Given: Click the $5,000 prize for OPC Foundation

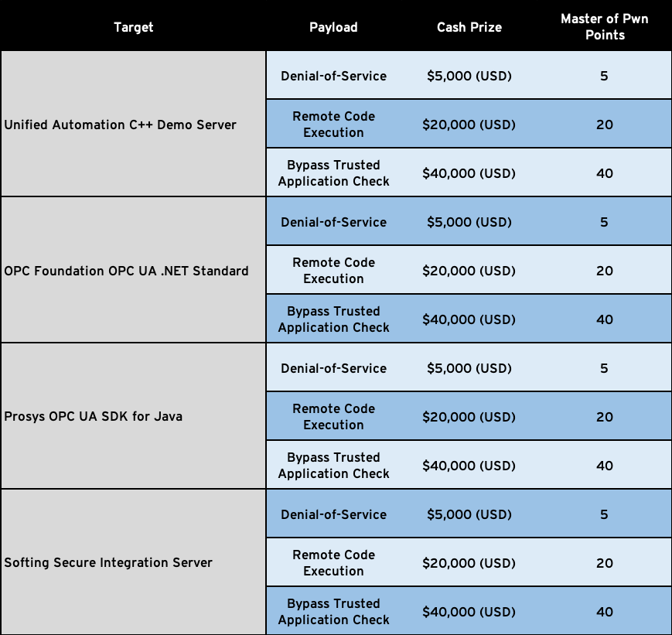Looking at the screenshot, I should (469, 222).
